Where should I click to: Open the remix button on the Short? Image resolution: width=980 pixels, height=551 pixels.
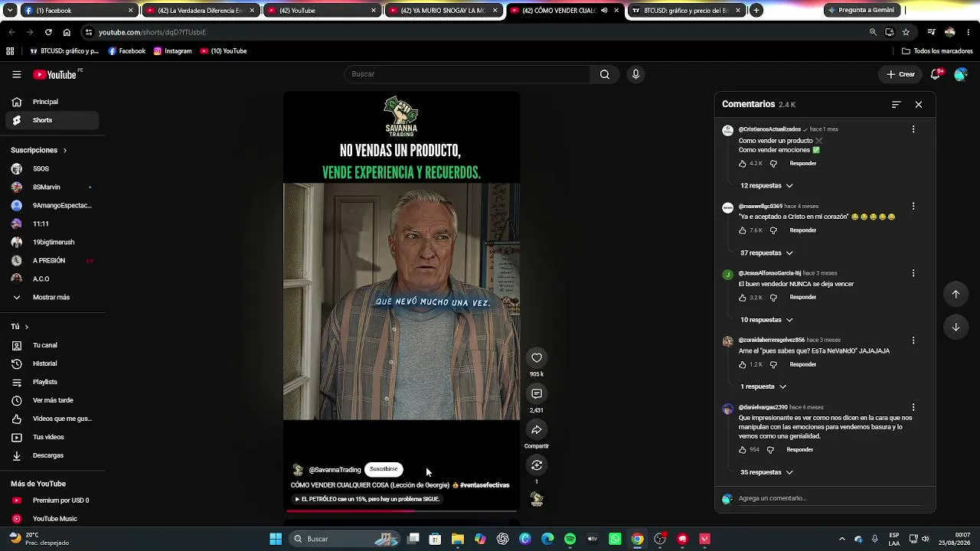pos(537,465)
